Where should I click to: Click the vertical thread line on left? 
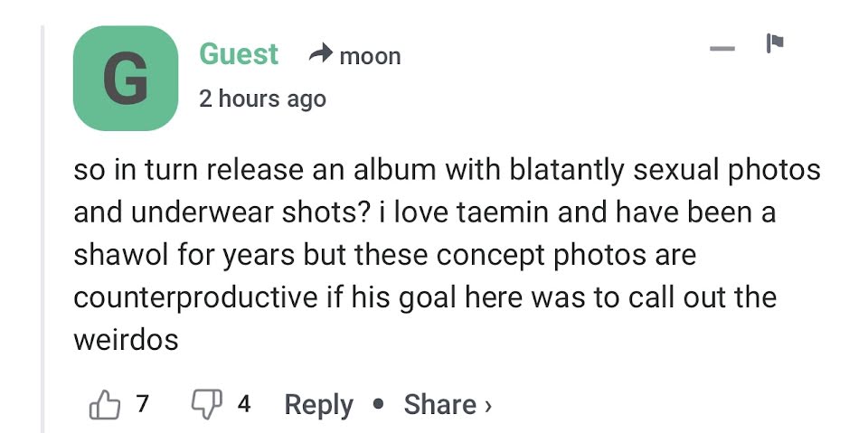[42, 226]
